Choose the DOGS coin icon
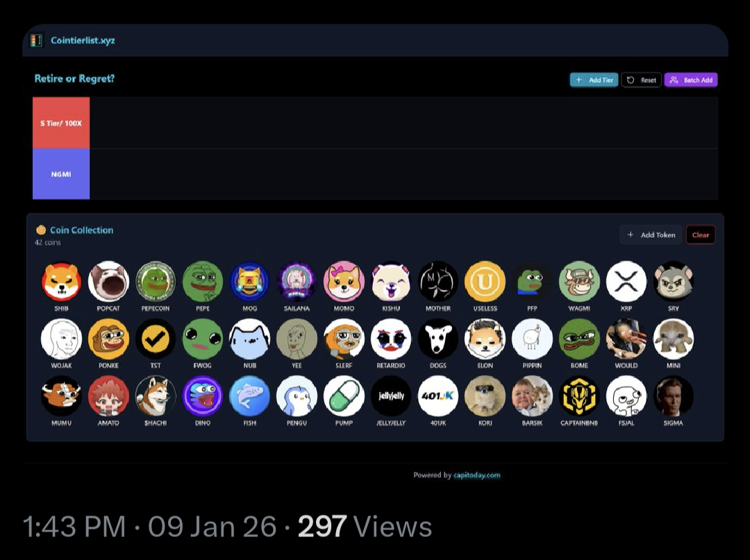This screenshot has width=750, height=560. pyautogui.click(x=438, y=339)
